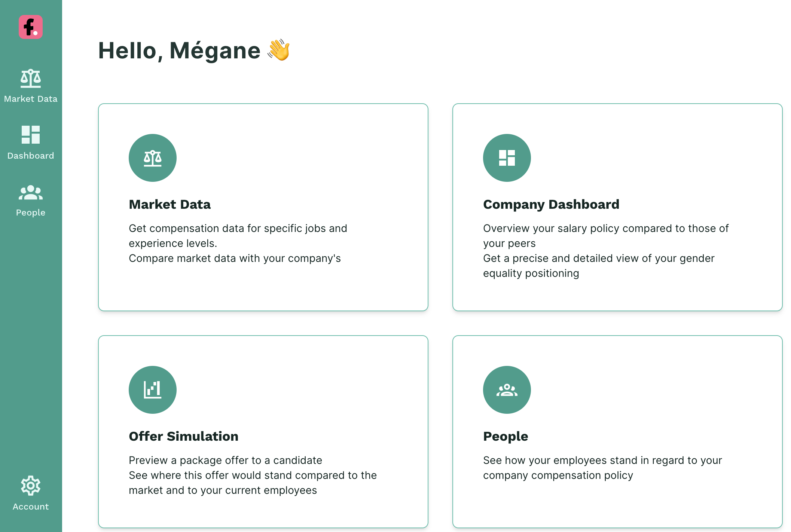Viewport: 791px width, 532px height.
Task: Select the Dashboard sidebar label
Action: [31, 156]
